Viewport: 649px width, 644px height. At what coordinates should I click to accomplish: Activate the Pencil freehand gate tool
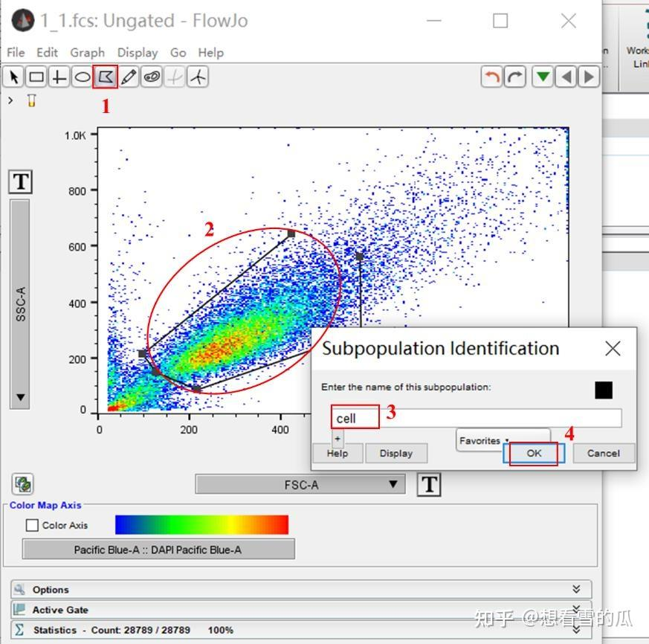129,77
